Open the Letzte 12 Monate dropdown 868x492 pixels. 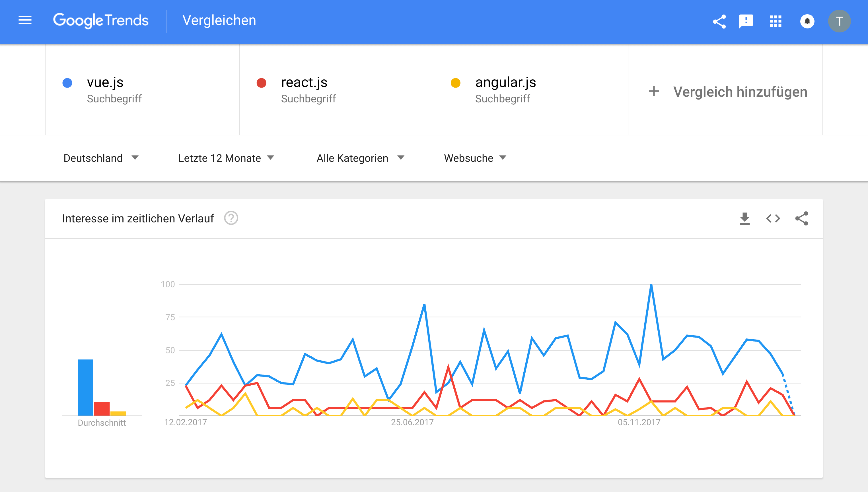[x=226, y=158]
